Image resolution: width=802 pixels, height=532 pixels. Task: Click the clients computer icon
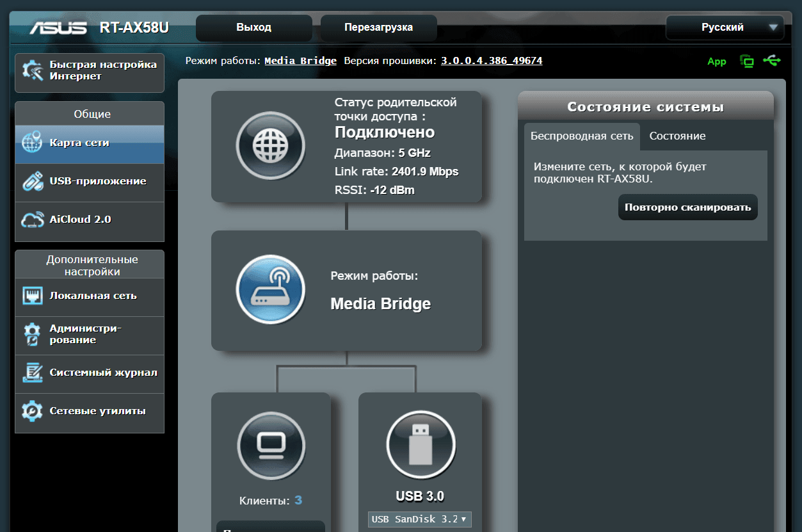271,446
